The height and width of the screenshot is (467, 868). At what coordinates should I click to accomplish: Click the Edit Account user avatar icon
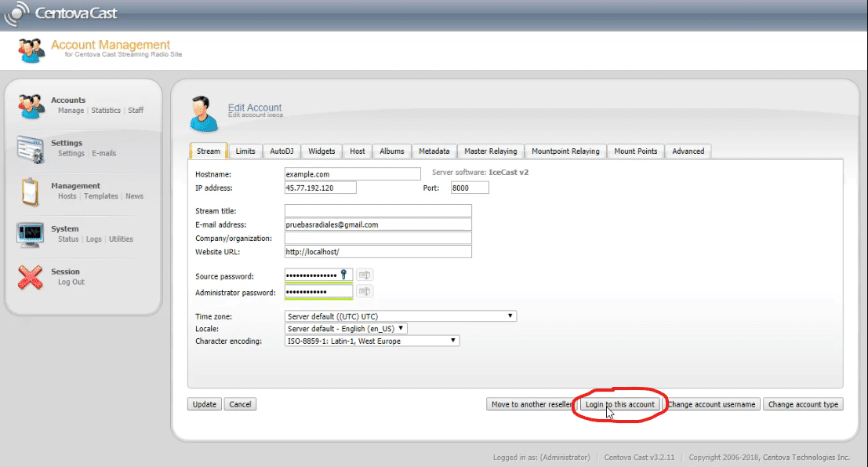tap(203, 114)
